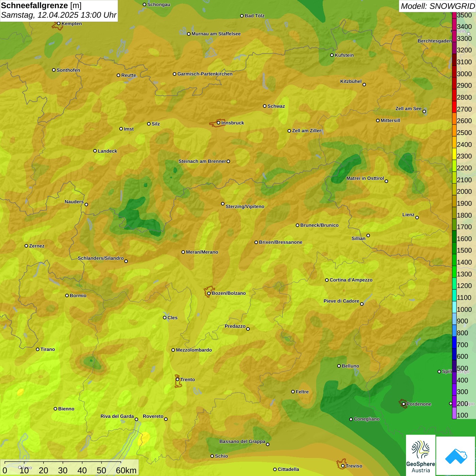Click the "Brixen/Bressanone" label

[x=281, y=242]
